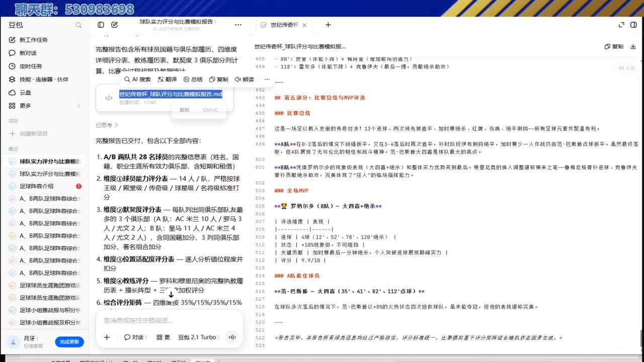644x362 pixels.
Task: Toggle the sidebar collapse icon
Action: point(101,25)
